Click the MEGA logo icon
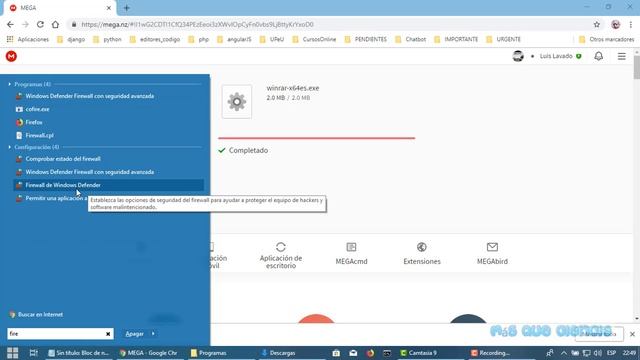The width and height of the screenshot is (640, 360). 11,56
